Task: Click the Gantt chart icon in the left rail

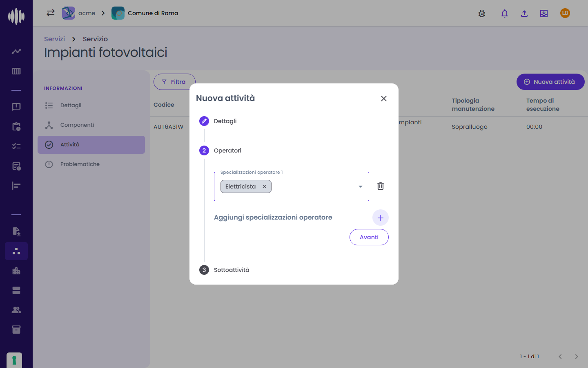Action: coord(16,186)
